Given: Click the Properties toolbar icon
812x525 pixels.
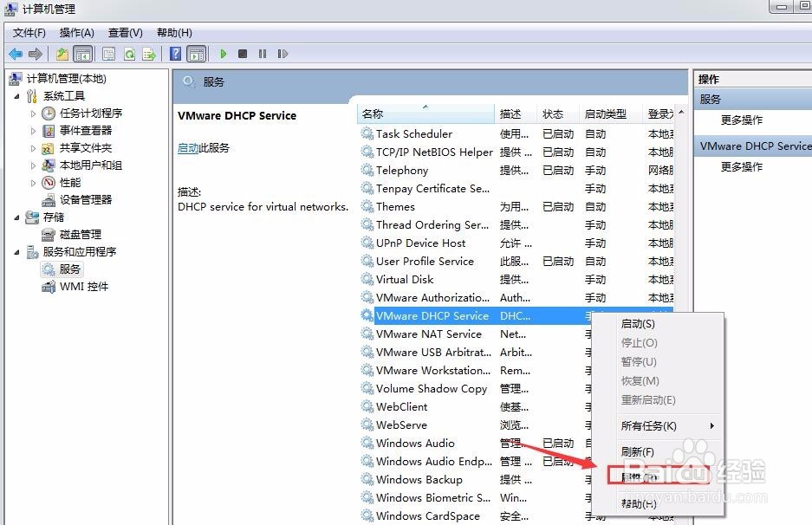Looking at the screenshot, I should point(108,54).
